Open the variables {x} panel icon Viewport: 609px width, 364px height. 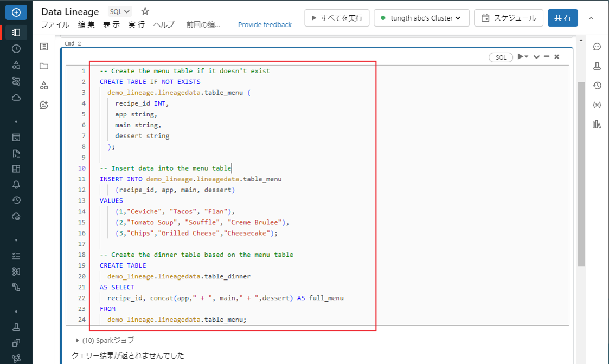coord(597,105)
